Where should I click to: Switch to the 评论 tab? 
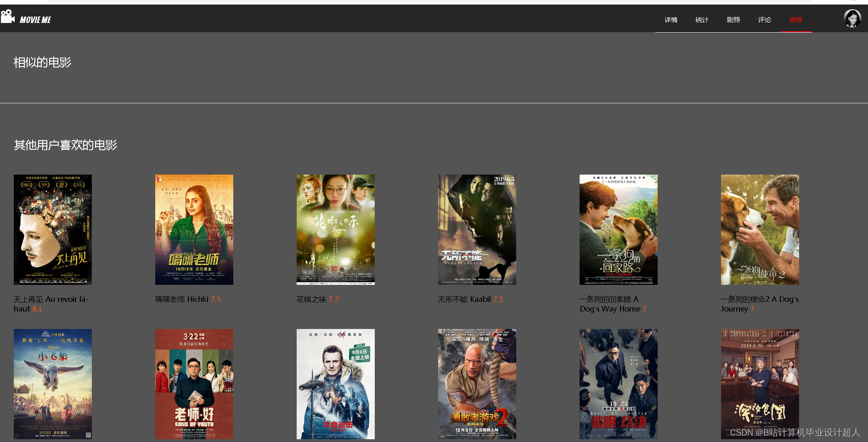pos(764,20)
